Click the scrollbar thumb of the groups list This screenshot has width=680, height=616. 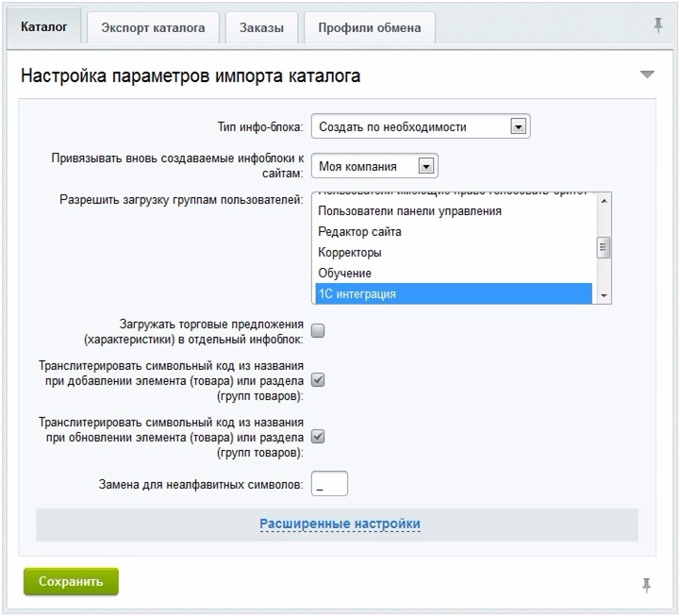tap(604, 248)
